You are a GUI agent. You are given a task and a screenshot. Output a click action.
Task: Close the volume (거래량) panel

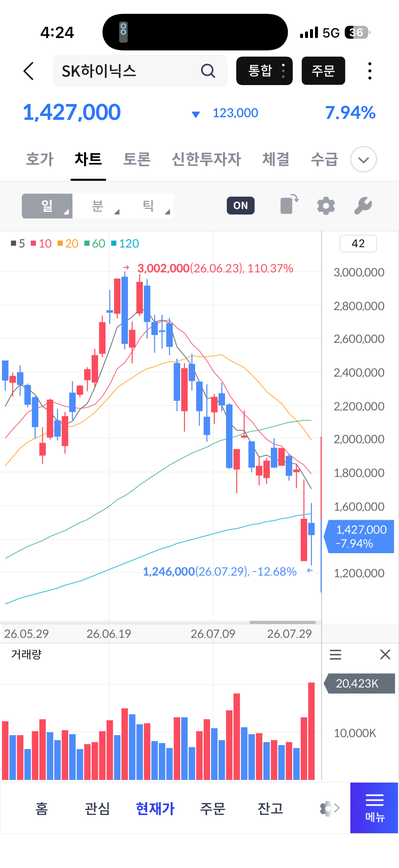tap(385, 654)
